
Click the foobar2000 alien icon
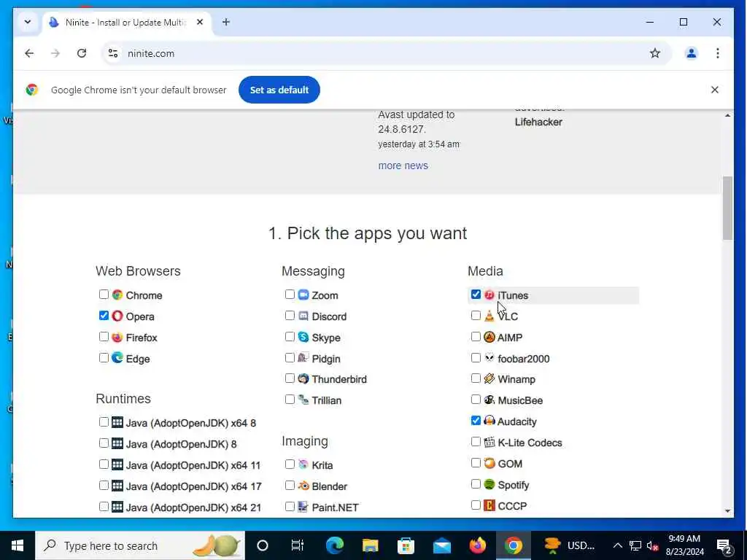coord(489,358)
